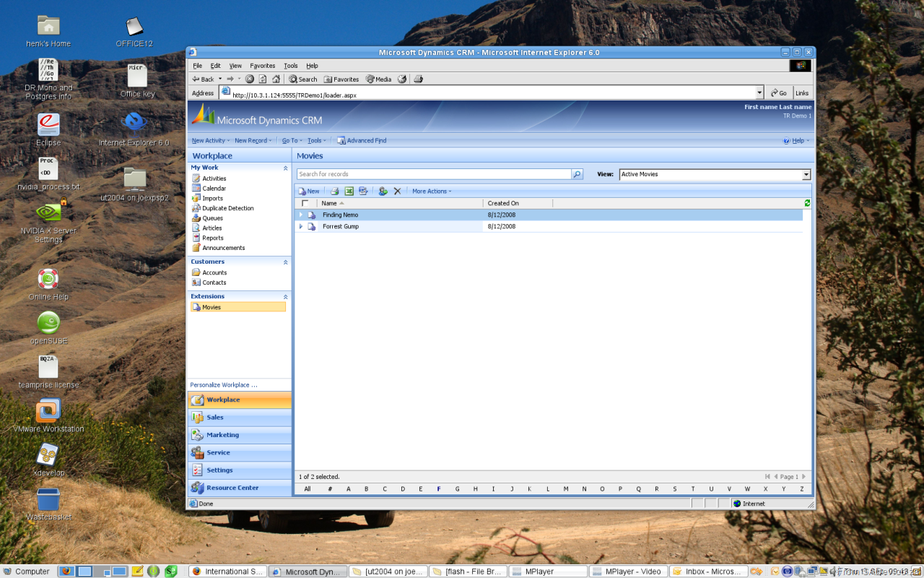Open the address bar dropdown arrow

pos(759,92)
